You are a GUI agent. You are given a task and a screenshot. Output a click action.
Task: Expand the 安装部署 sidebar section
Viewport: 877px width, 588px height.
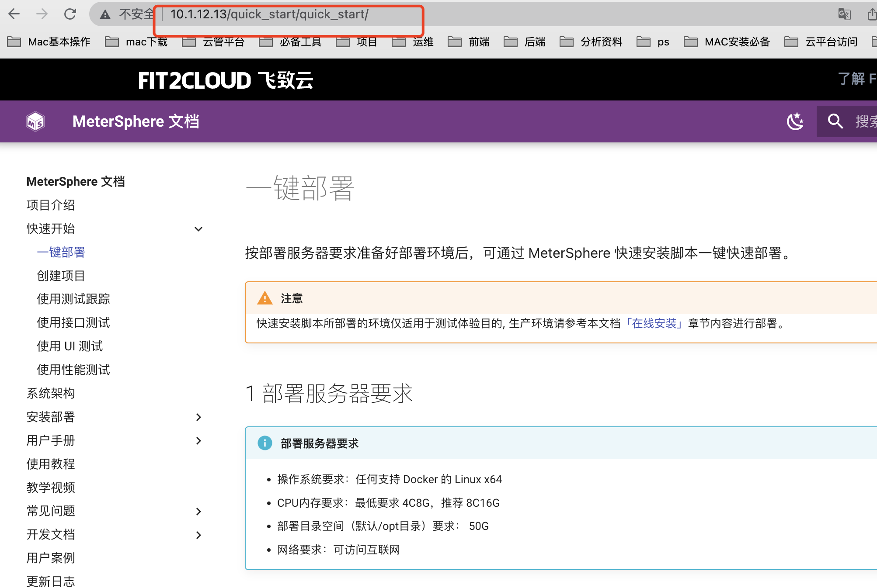tap(199, 417)
